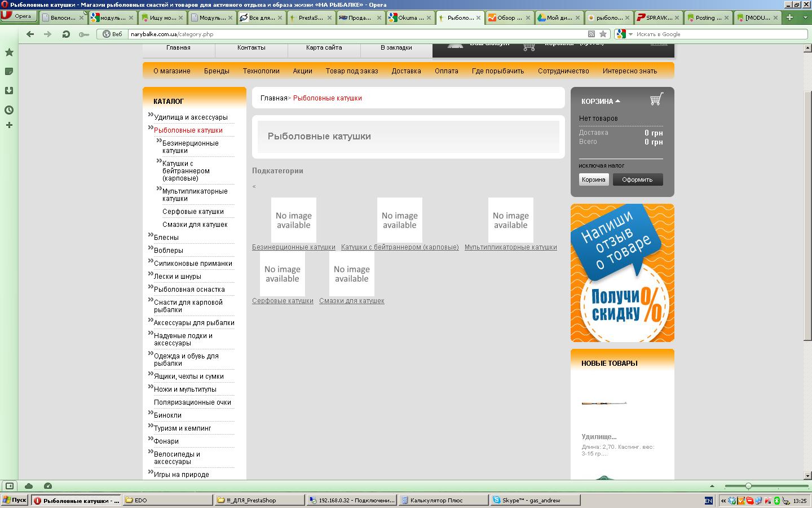Open the 'Удилище...' new product image
The image size is (812, 508).
pyautogui.click(x=604, y=403)
